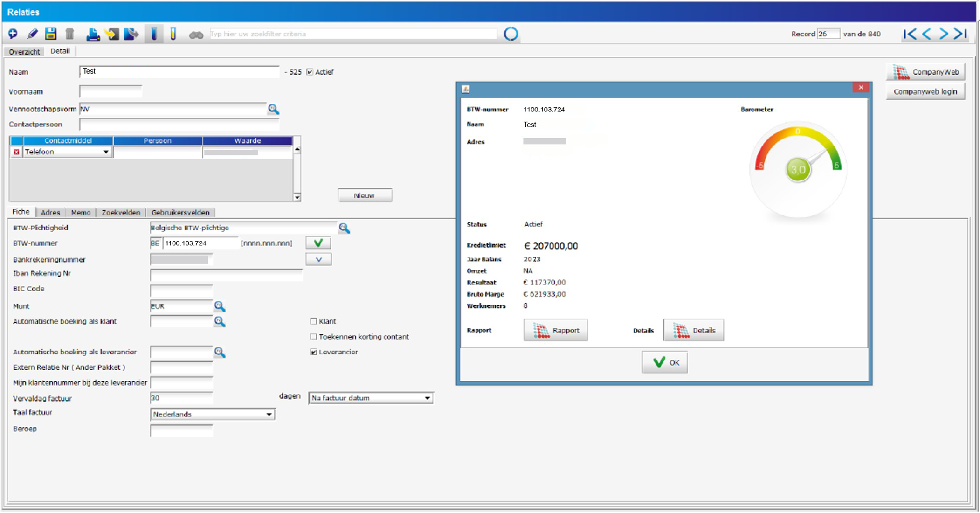Expand the Taal factuur Nederlands dropdown
Image resolution: width=980 pixels, height=513 pixels.
pos(269,414)
